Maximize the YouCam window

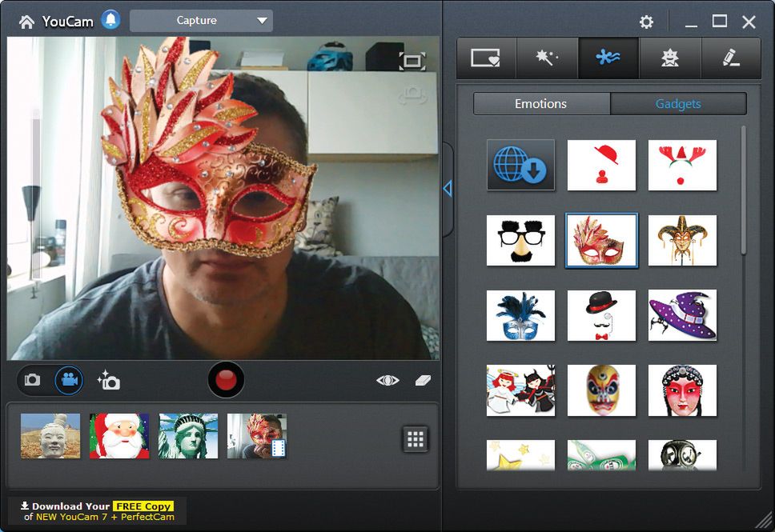coord(720,22)
